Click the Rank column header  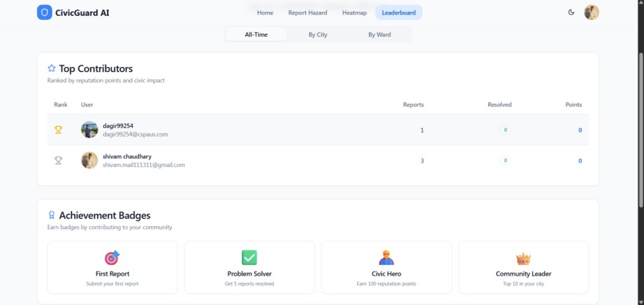point(61,105)
